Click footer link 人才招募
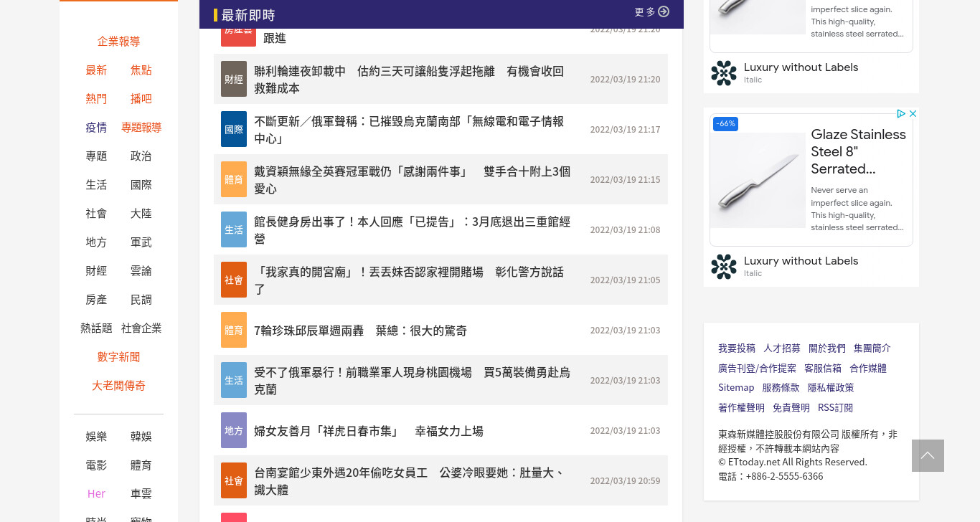Screen dimensions: 980x522 coord(782,348)
